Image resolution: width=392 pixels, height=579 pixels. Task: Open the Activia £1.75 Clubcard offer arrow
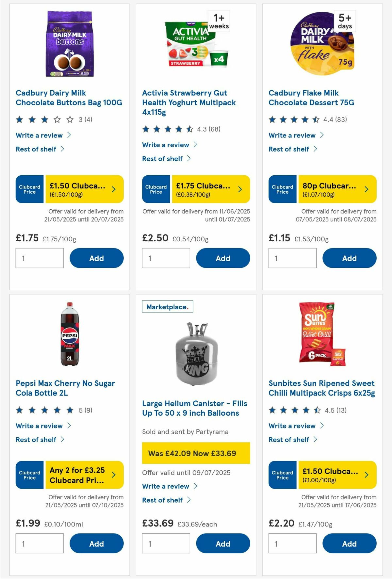(239, 189)
